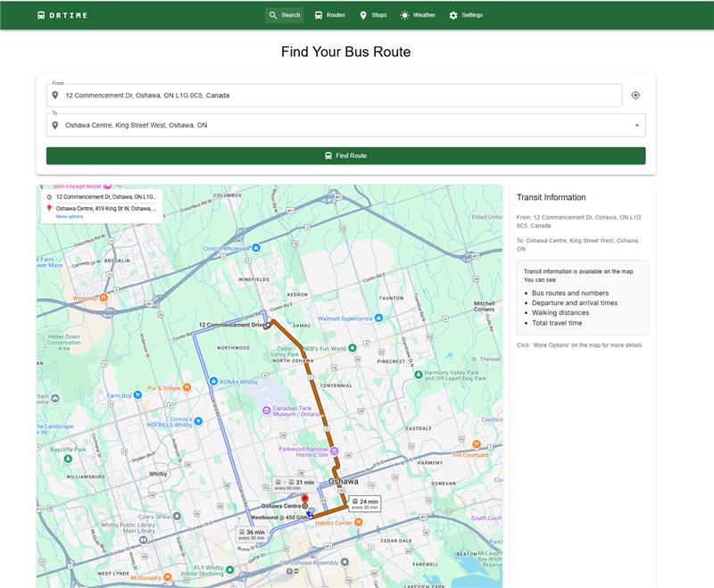Click the Canadian Tank Museum marker
Viewport: 714px width, 588px height.
coord(267,410)
